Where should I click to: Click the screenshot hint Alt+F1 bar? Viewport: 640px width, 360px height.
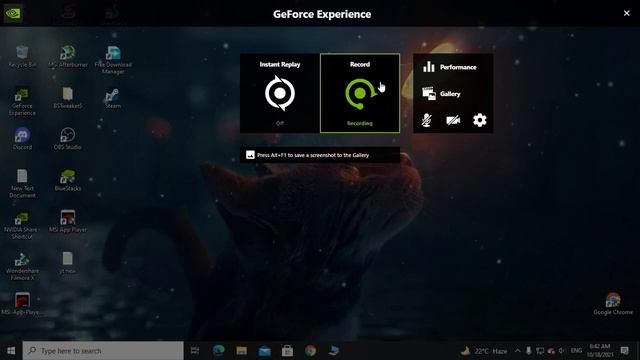pos(320,155)
